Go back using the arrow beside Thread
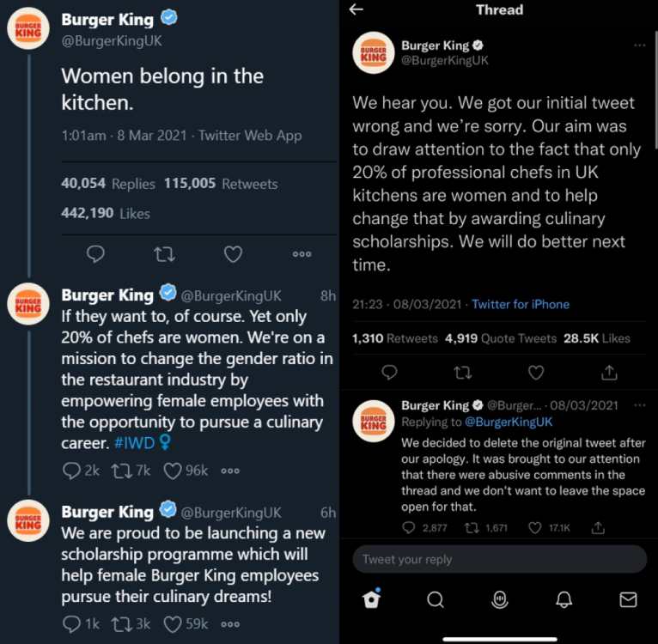Viewport: 658px width, 644px height. [356, 9]
